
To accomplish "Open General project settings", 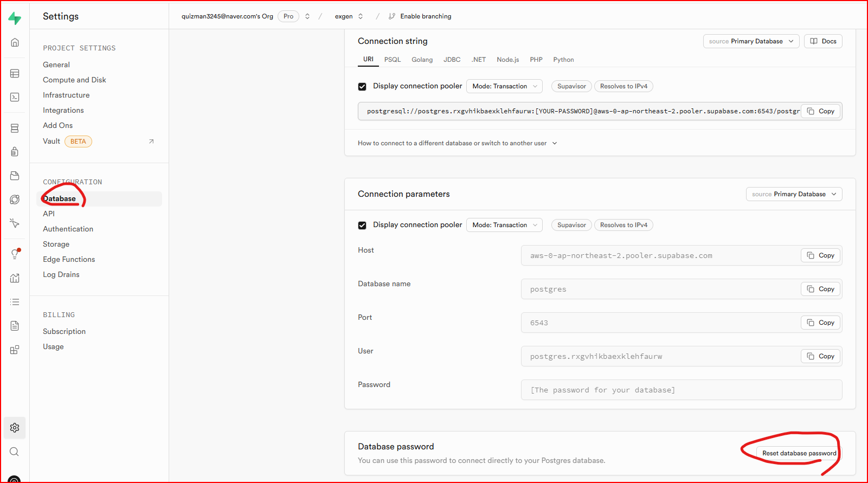I will [56, 65].
